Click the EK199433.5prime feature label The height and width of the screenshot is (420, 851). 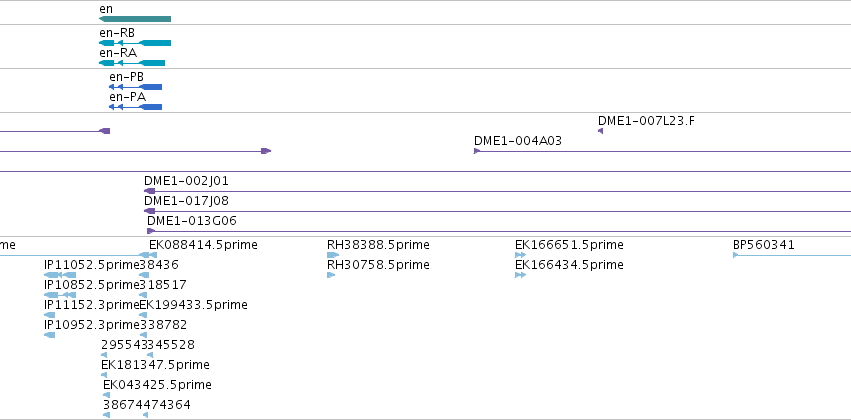point(194,305)
